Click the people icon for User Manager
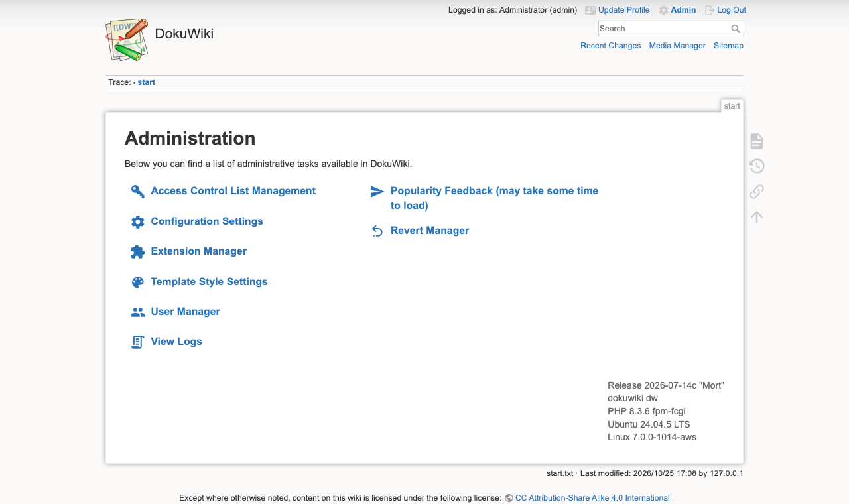 137,312
